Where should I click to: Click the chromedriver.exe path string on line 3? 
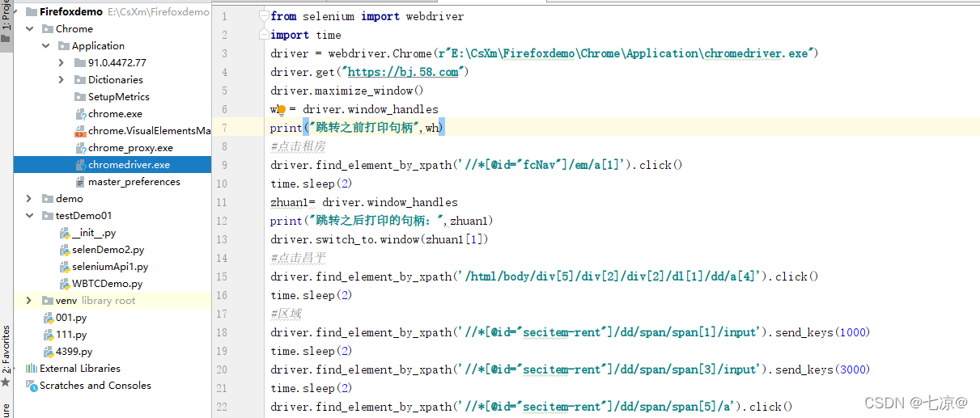tap(626, 53)
